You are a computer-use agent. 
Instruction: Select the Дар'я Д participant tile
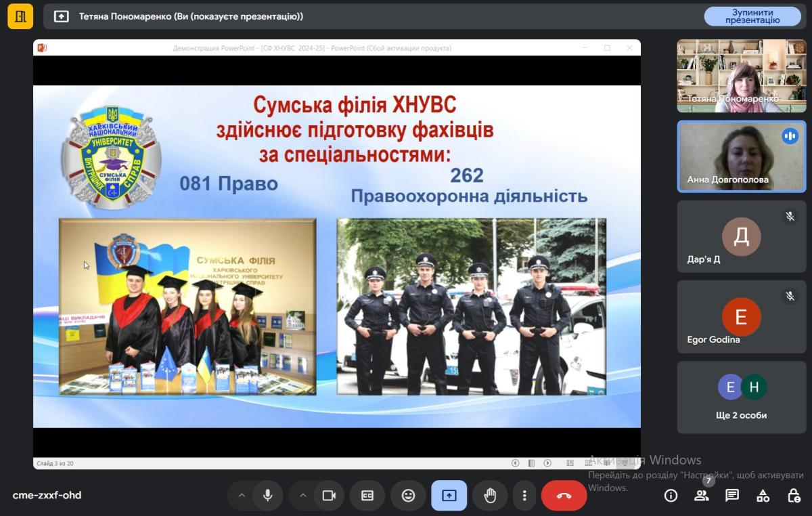(742, 236)
